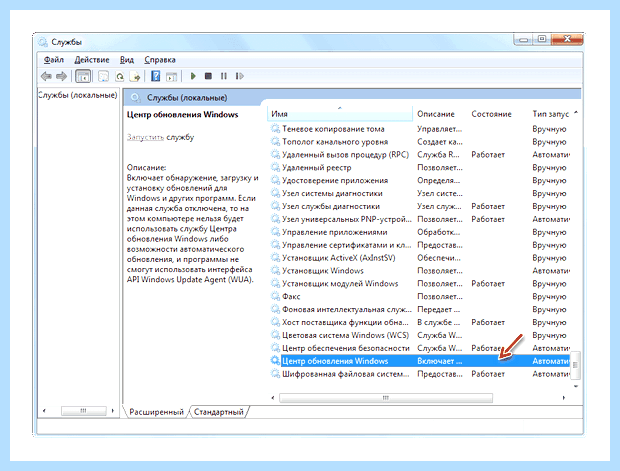Switch to the Расширенный tab
This screenshot has width=620, height=471.
point(157,412)
